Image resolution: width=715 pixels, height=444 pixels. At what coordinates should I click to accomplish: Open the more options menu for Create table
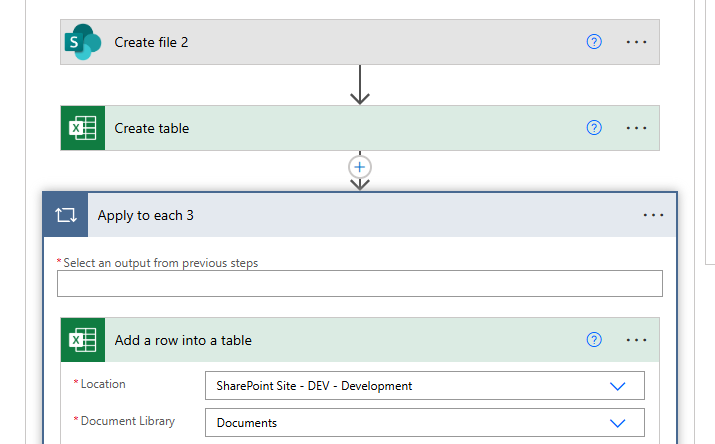637,128
